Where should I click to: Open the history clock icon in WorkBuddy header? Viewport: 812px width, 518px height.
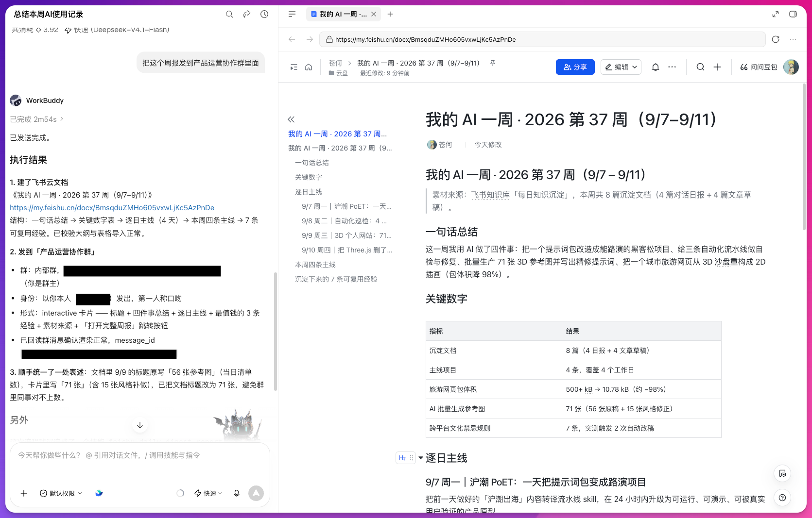point(264,14)
